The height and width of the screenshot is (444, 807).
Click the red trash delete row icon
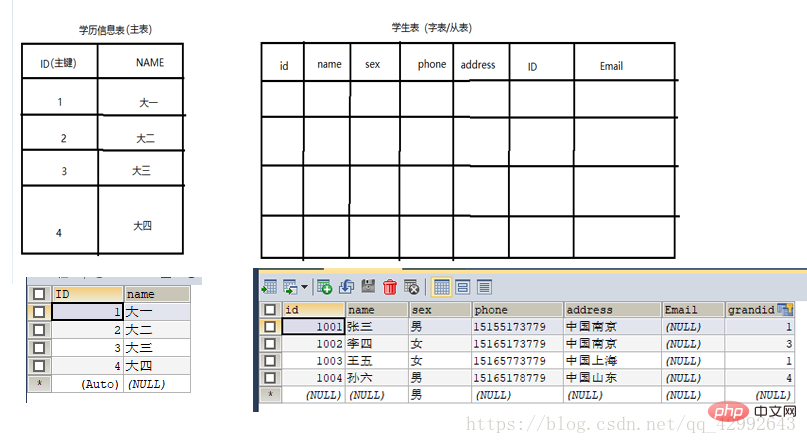tap(390, 287)
